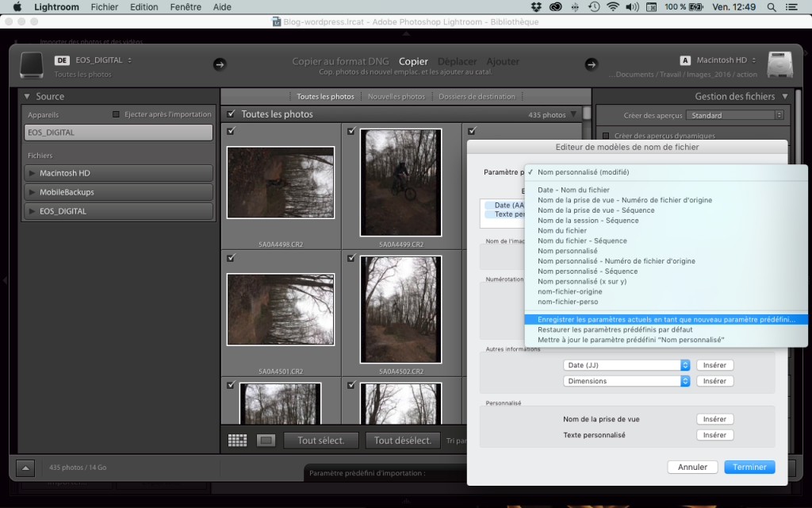The height and width of the screenshot is (508, 812).
Task: Click the destination hard disk icon
Action: (x=780, y=65)
